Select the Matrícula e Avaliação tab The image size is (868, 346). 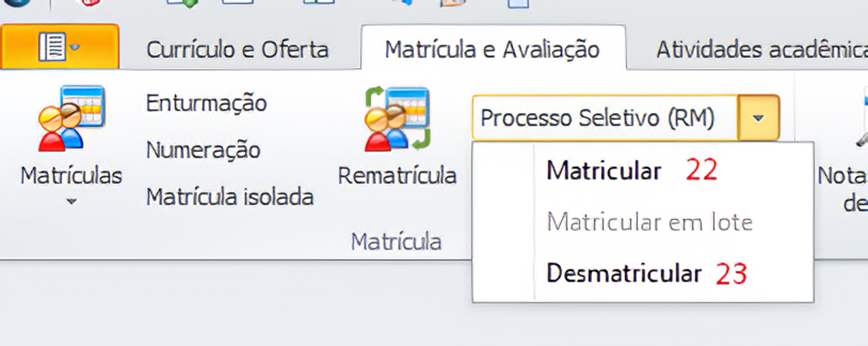492,49
